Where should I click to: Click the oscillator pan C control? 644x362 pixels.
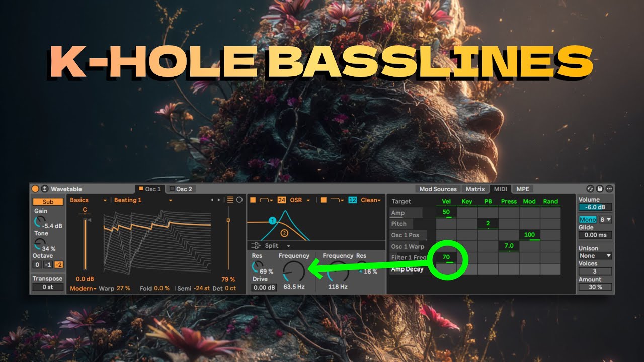85,210
